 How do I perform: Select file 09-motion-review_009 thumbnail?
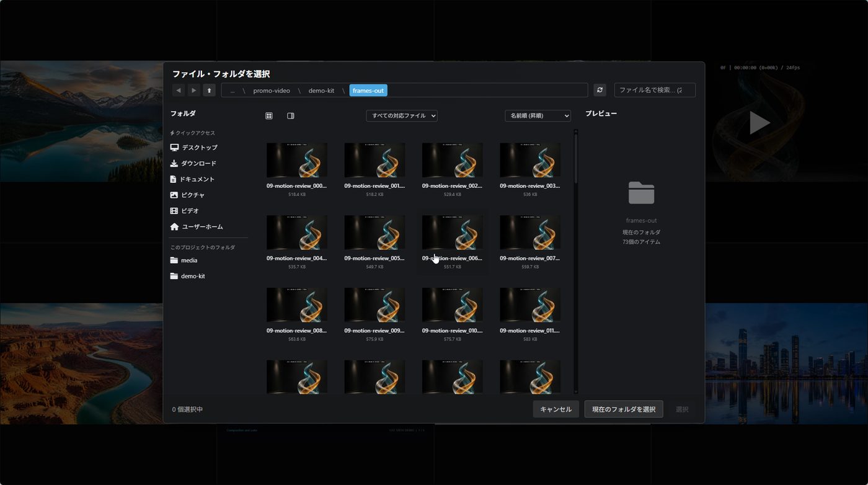(x=375, y=305)
